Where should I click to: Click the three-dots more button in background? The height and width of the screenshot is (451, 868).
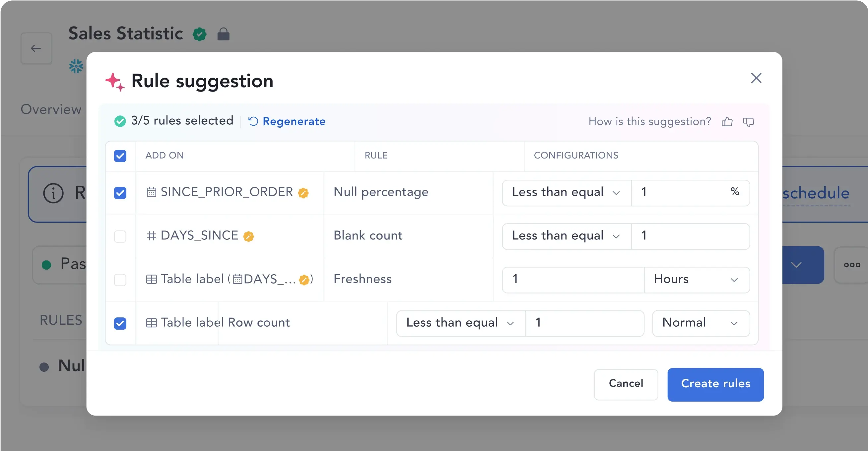852,265
